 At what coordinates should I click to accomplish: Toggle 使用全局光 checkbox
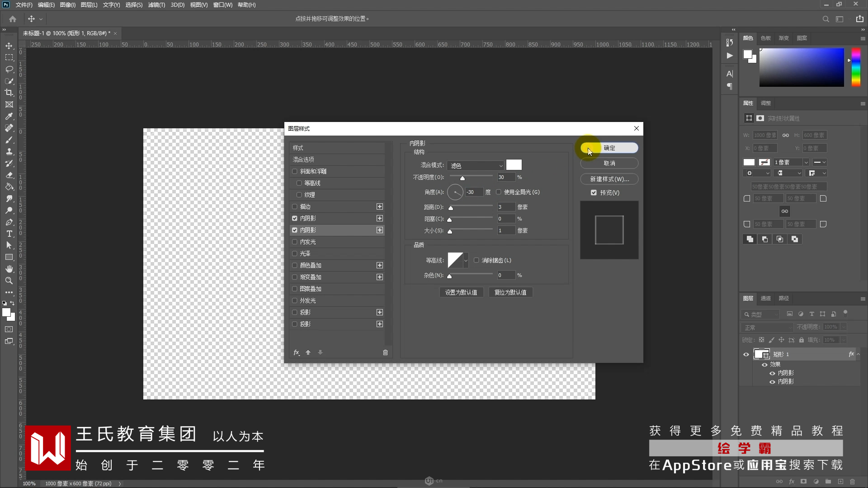(499, 192)
